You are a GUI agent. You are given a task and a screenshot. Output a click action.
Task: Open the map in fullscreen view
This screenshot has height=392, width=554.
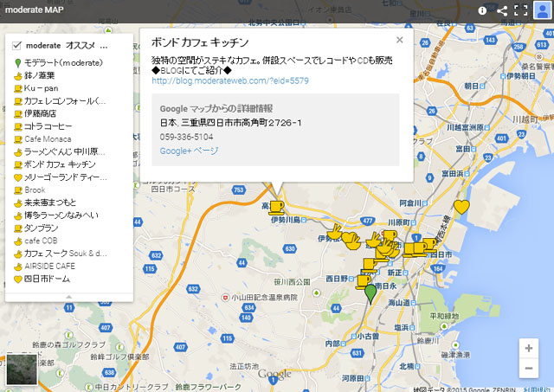coord(521,10)
